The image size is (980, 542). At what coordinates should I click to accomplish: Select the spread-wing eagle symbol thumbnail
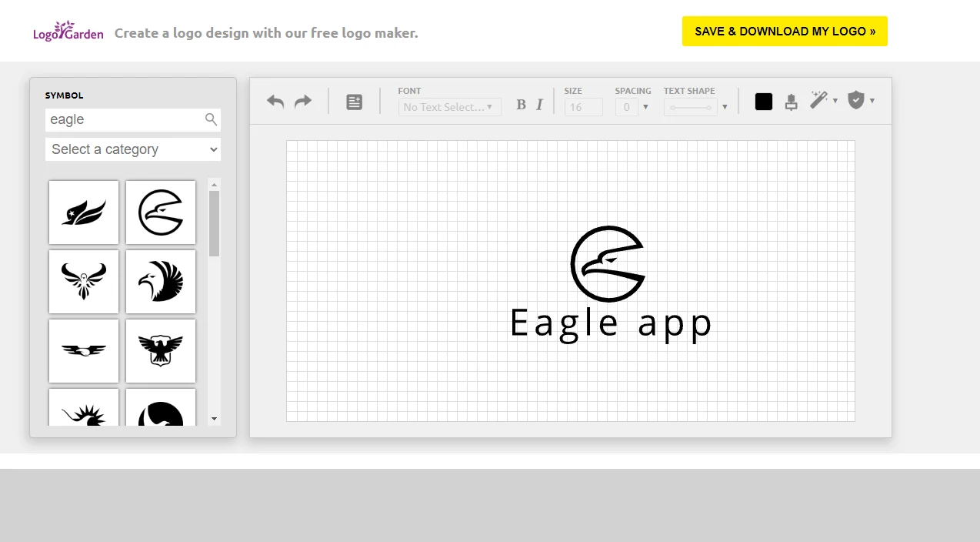click(84, 282)
